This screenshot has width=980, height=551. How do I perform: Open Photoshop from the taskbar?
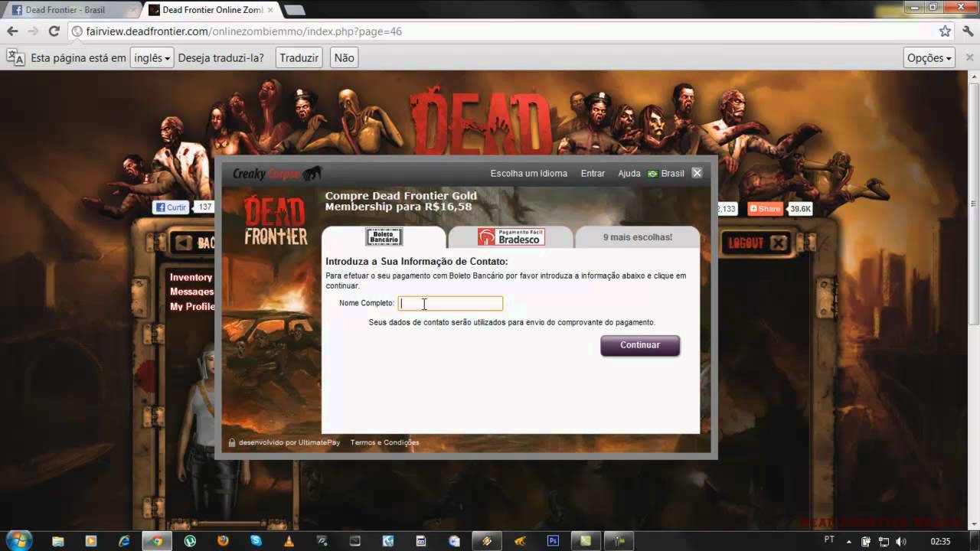[x=553, y=541]
